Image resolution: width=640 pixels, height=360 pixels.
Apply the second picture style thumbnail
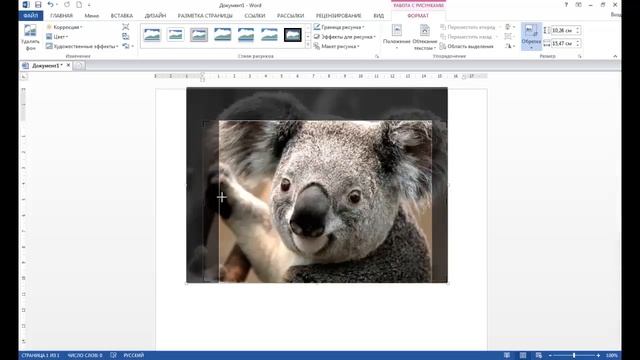[176, 35]
